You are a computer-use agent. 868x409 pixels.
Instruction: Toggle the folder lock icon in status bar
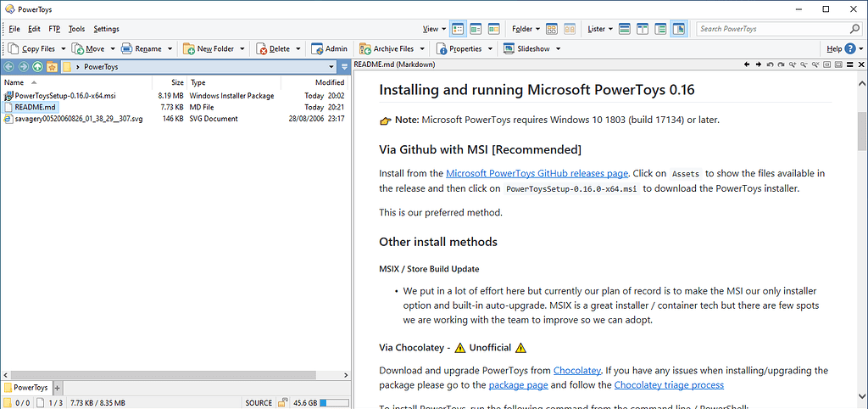[282, 403]
